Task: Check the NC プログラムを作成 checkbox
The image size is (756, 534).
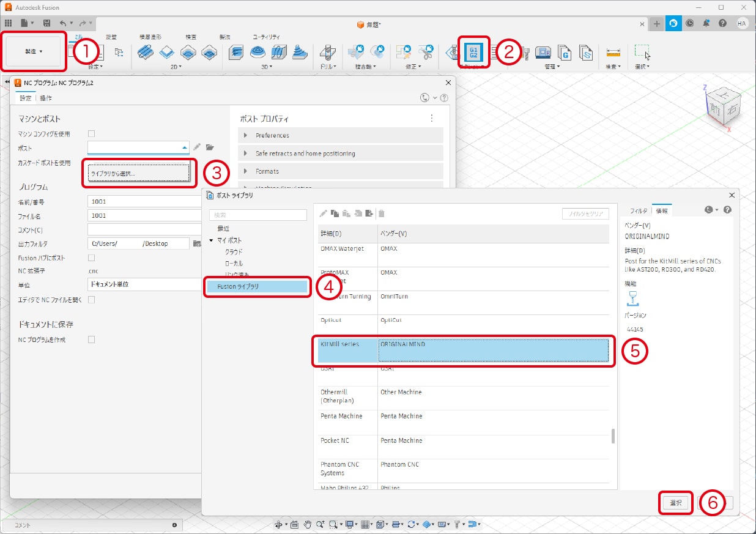Action: (92, 339)
